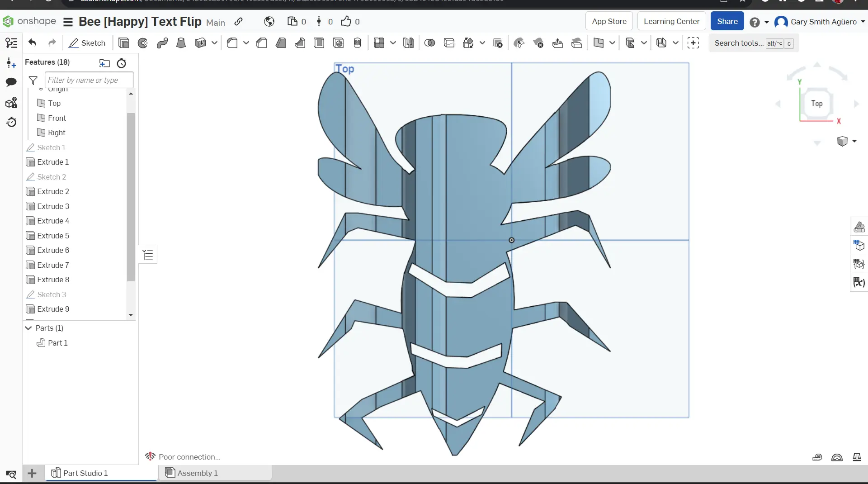This screenshot has width=868, height=484.
Task: Open the linear pattern dropdown arrow
Action: tap(392, 43)
